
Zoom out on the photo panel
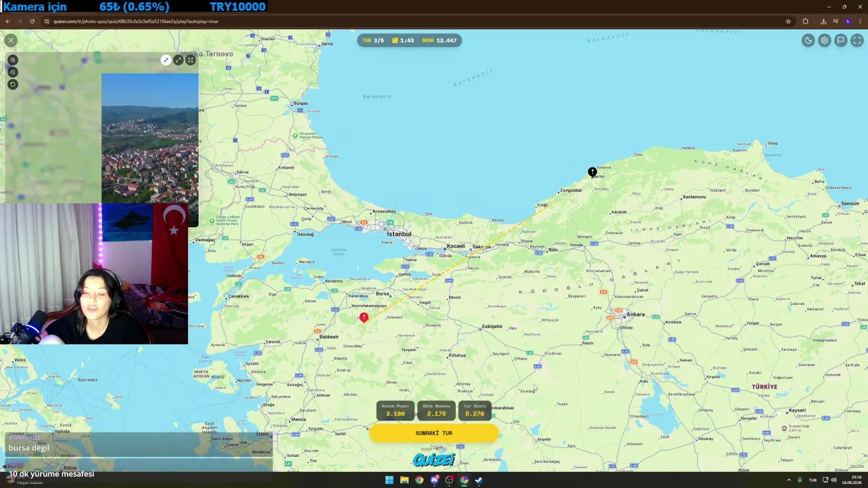12,72
